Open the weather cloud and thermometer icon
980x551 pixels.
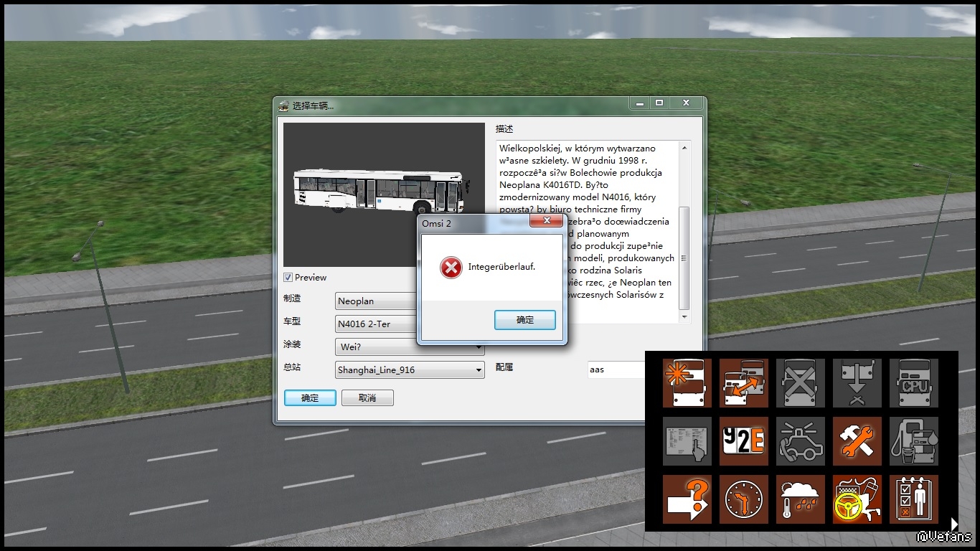click(801, 499)
